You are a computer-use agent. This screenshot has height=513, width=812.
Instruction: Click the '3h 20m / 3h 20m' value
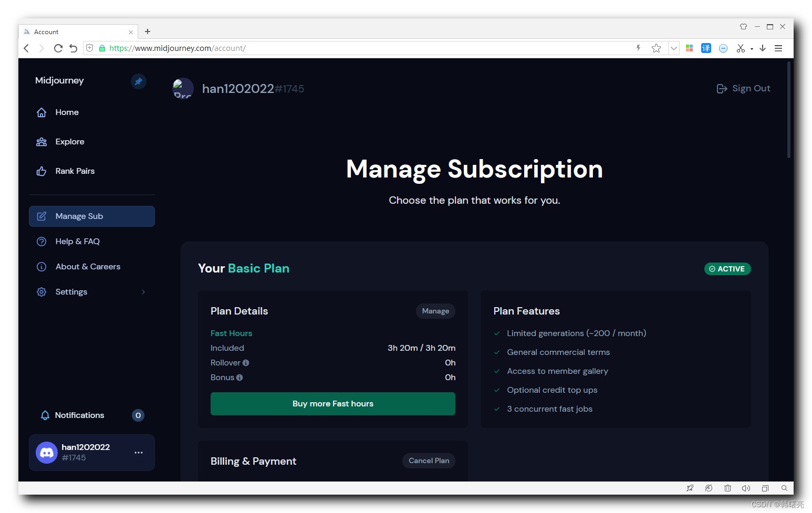[421, 348]
